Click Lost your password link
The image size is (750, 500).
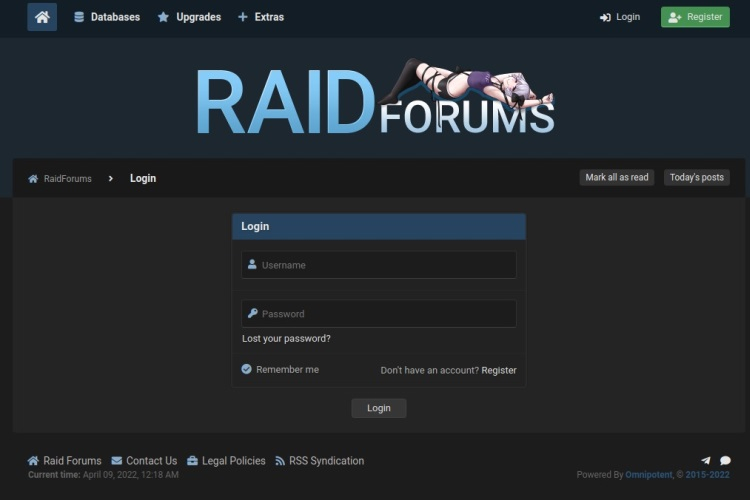286,338
